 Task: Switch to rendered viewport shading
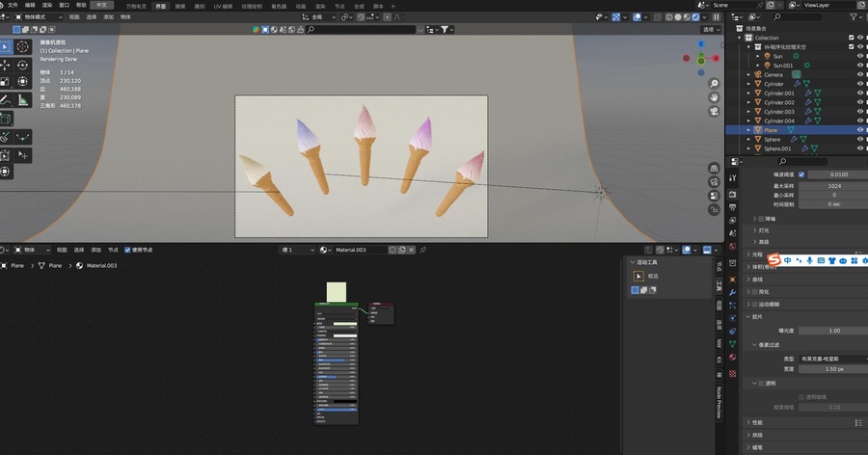click(x=695, y=17)
